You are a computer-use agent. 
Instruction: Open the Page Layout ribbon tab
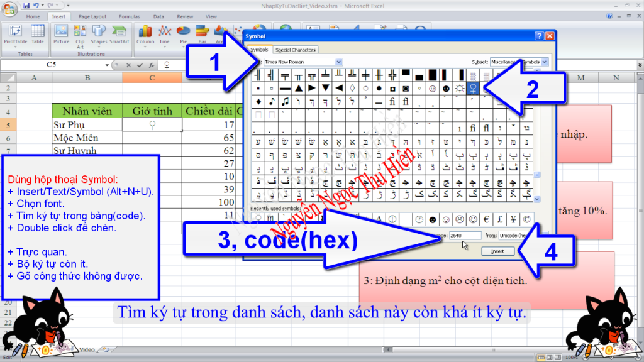pos(92,16)
